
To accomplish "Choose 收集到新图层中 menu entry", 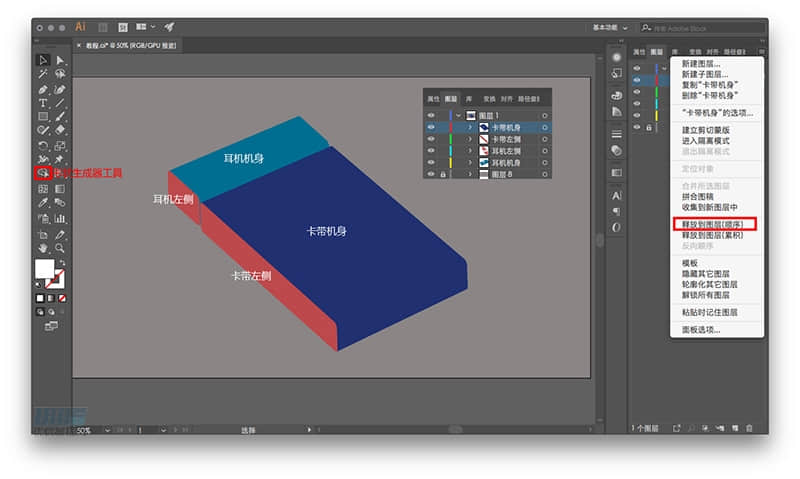I will tap(710, 207).
